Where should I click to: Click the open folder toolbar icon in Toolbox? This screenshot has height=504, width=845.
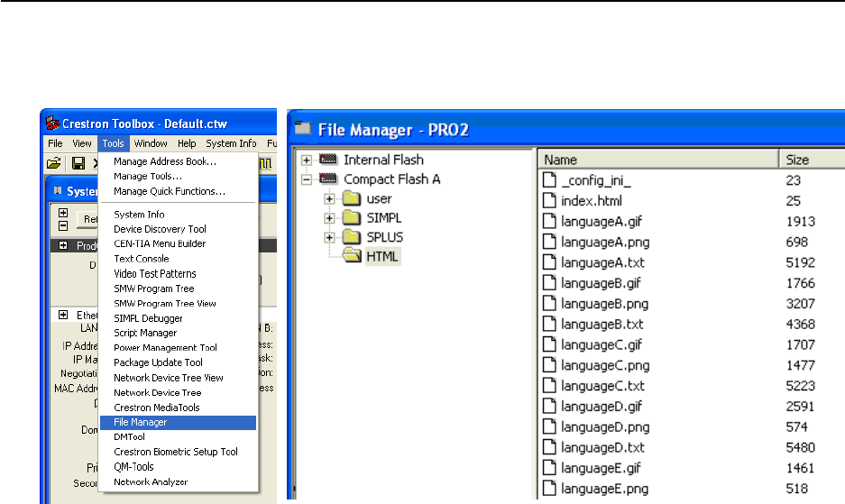[x=53, y=163]
